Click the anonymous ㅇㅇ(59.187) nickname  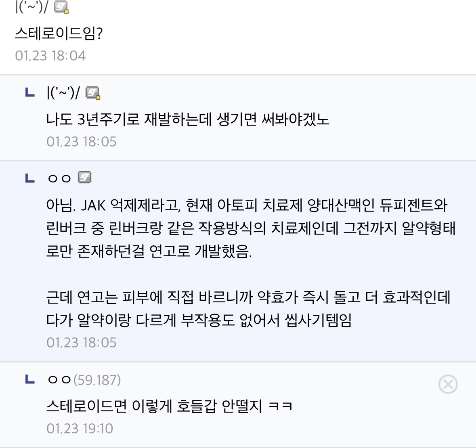click(84, 380)
